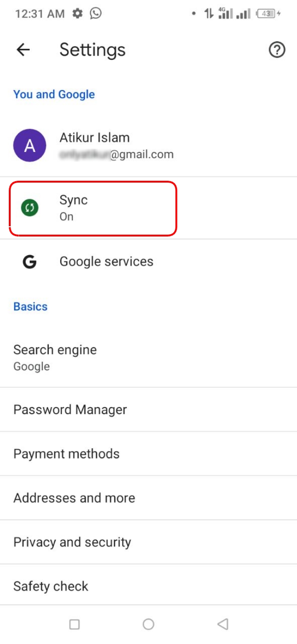Tap the green Sync icon

pyautogui.click(x=29, y=207)
